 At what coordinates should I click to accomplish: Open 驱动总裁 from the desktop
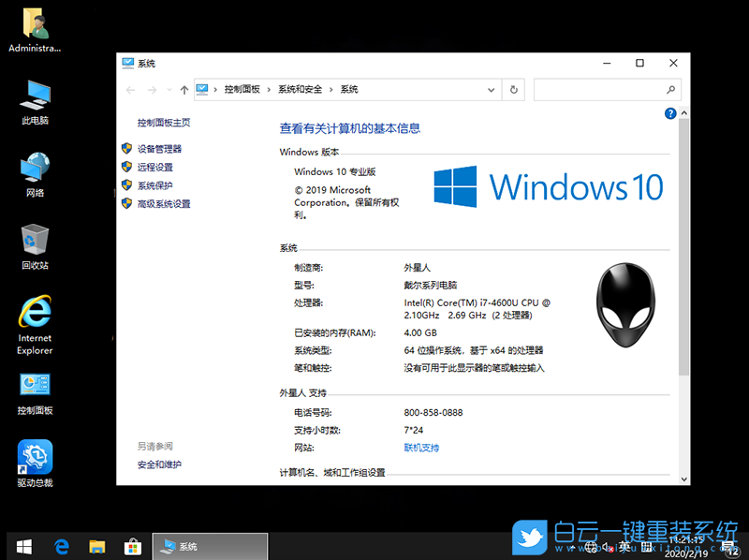pyautogui.click(x=34, y=459)
